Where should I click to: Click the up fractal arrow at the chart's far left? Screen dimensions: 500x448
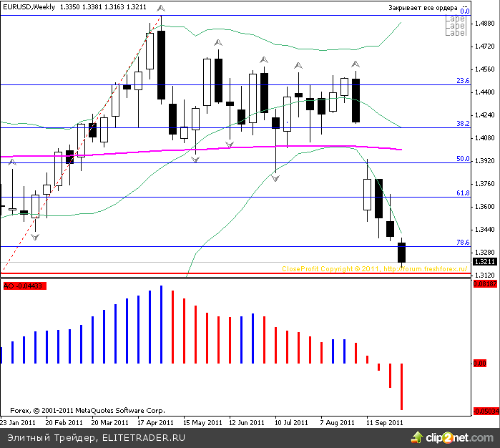(12, 163)
